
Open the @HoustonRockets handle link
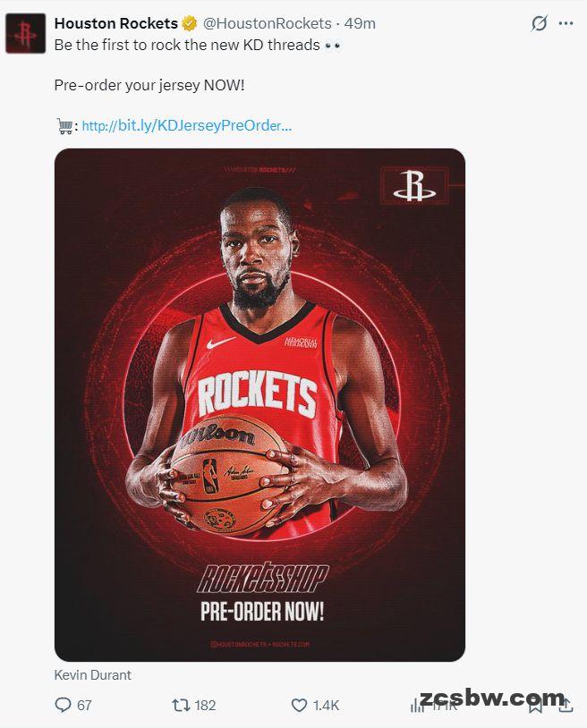tap(268, 23)
